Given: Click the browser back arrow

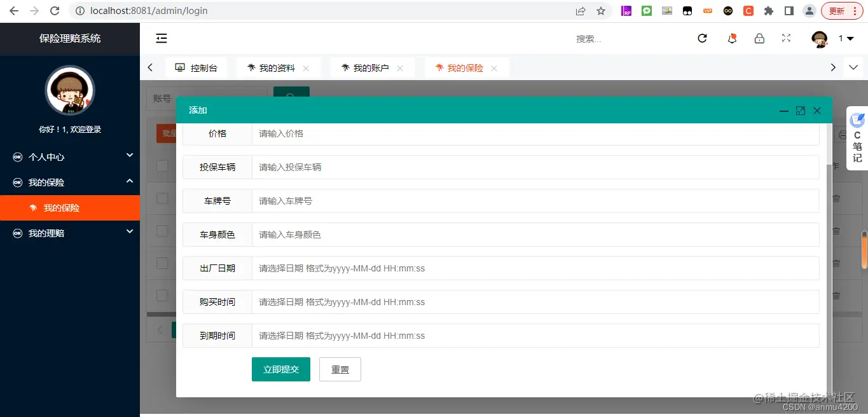Looking at the screenshot, I should pos(13,11).
